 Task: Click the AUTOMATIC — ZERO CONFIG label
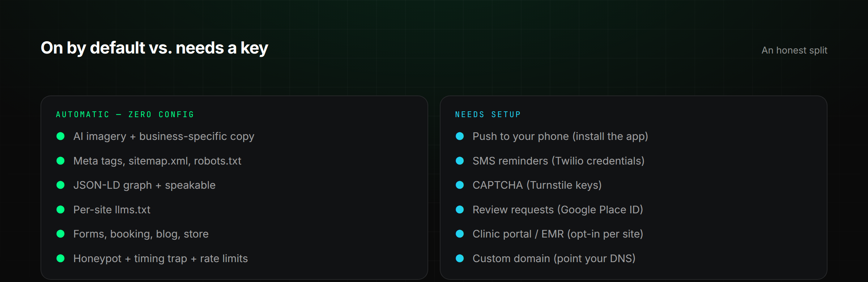coord(125,115)
